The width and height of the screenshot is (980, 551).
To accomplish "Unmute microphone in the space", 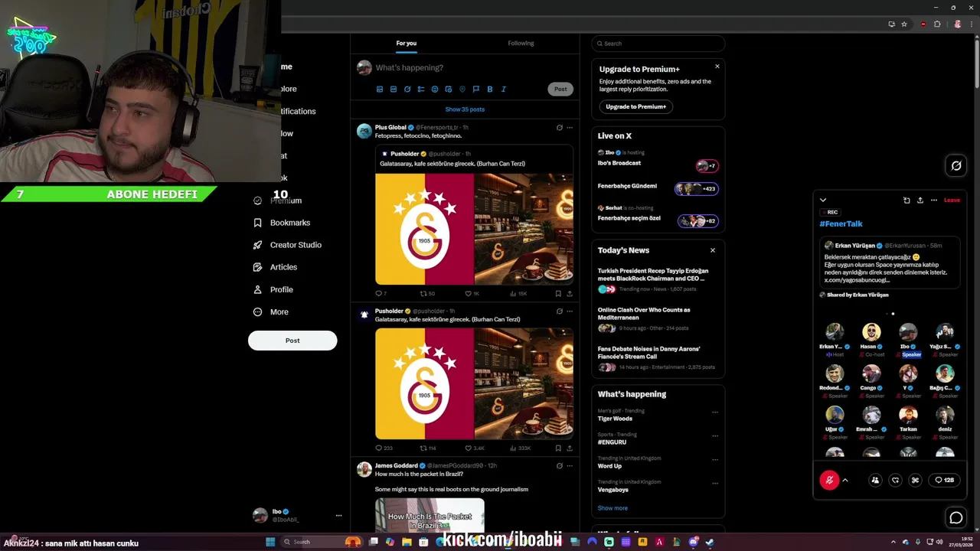I will click(x=829, y=481).
